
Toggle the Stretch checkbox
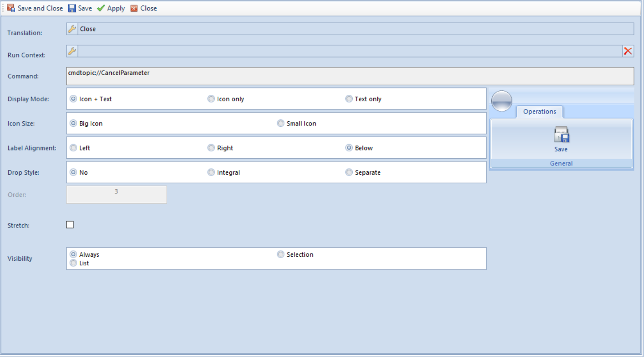point(70,224)
